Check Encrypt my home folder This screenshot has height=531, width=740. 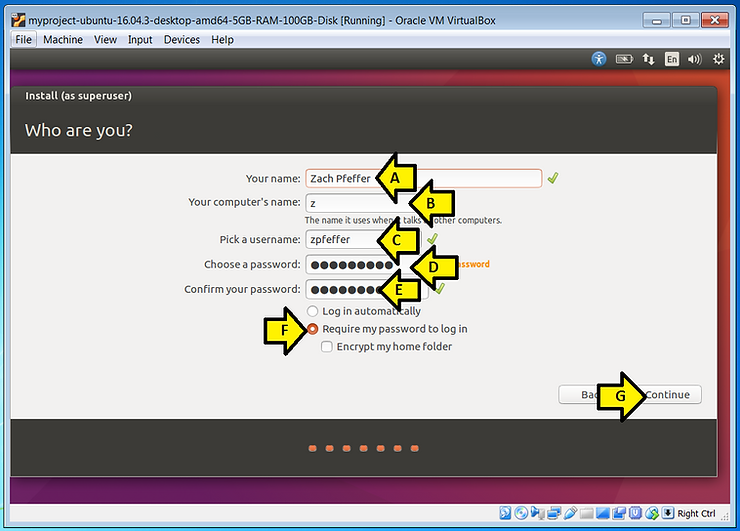(x=327, y=347)
